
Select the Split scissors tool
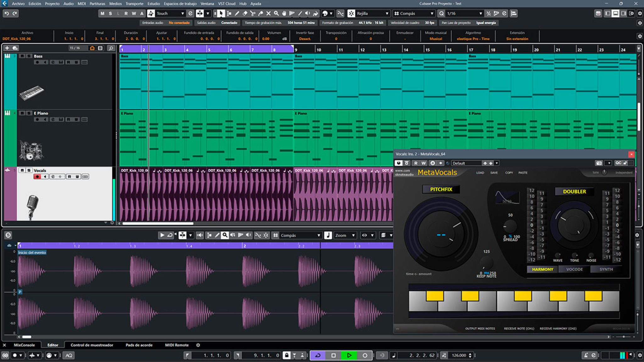click(x=253, y=14)
